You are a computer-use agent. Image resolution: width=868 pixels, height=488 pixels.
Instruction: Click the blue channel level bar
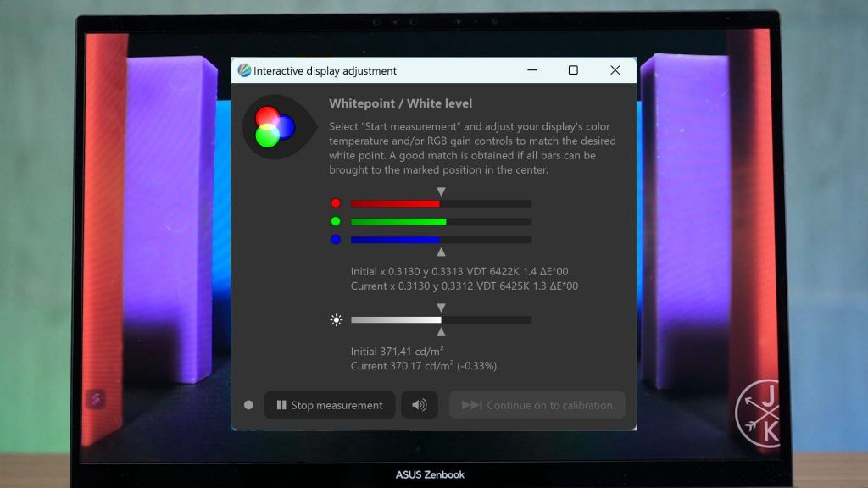click(x=441, y=240)
